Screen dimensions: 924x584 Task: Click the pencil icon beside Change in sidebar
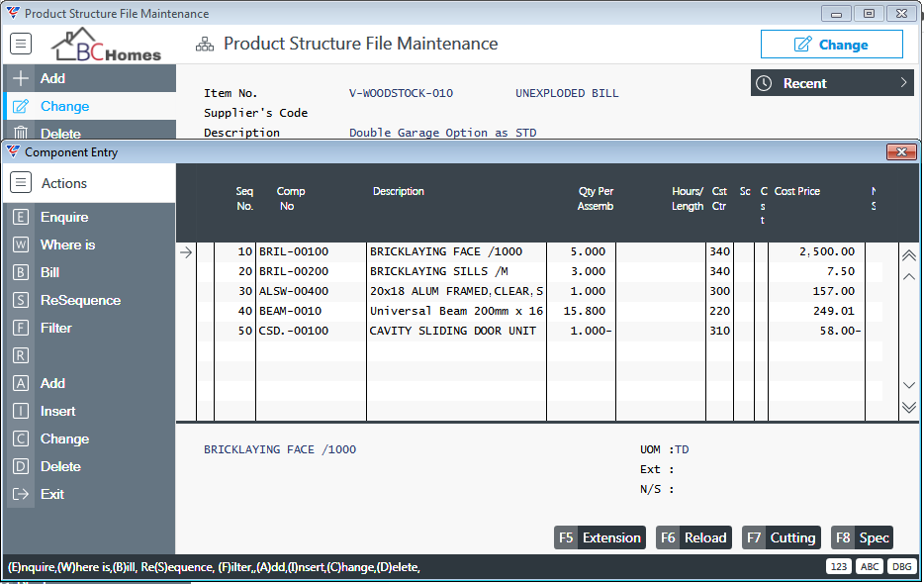pyautogui.click(x=21, y=106)
